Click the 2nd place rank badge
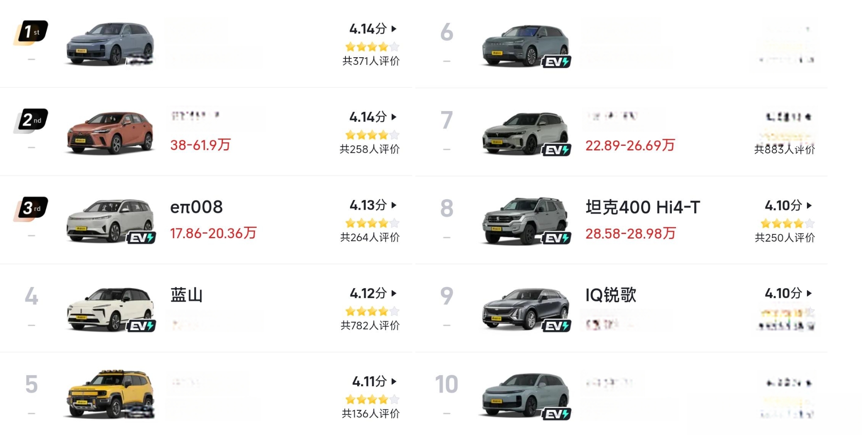The image size is (868, 437). (x=31, y=120)
